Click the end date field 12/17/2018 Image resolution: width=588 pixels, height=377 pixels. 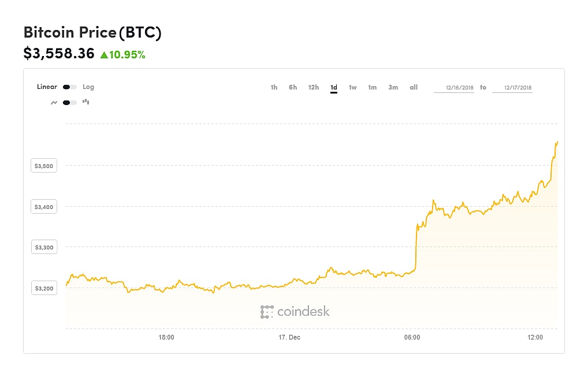512,88
